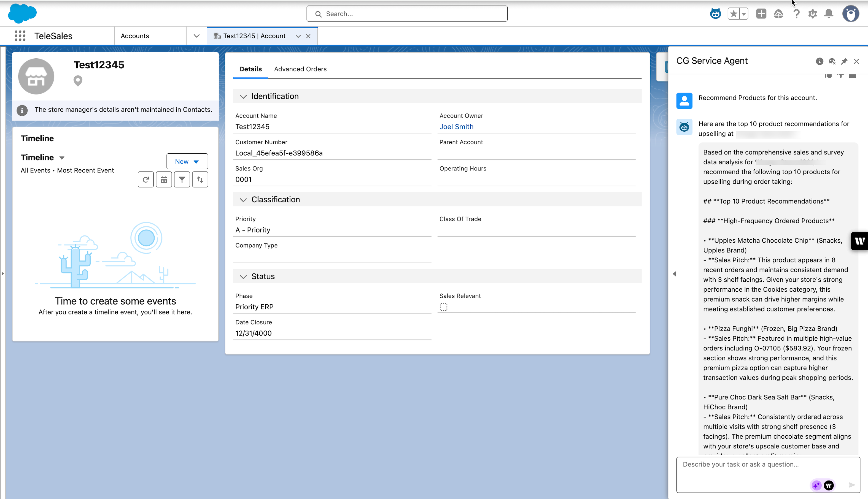Close the Test12345 | Account tab

(308, 36)
